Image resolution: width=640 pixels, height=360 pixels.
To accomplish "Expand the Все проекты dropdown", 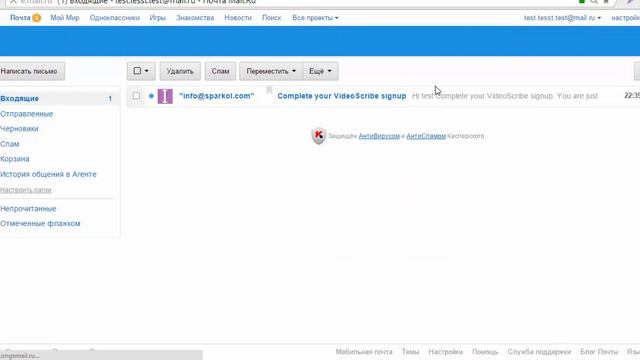I will coord(315,18).
